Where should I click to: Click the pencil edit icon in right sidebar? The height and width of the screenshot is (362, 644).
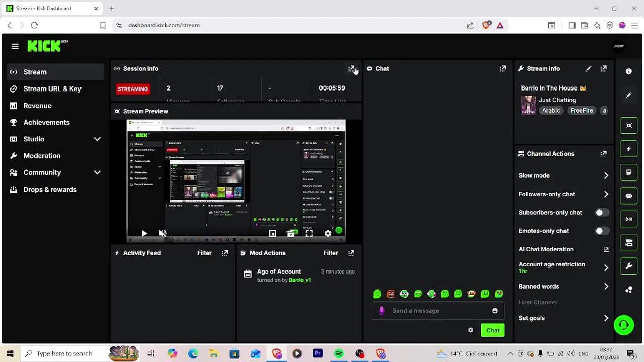tap(628, 95)
